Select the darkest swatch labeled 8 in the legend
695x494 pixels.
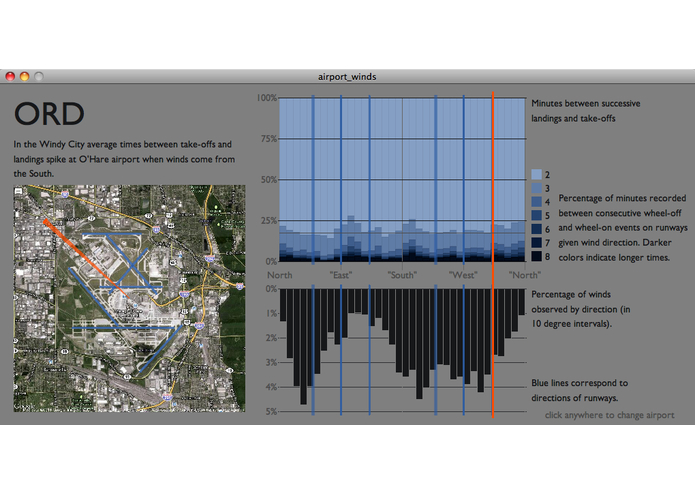536,256
